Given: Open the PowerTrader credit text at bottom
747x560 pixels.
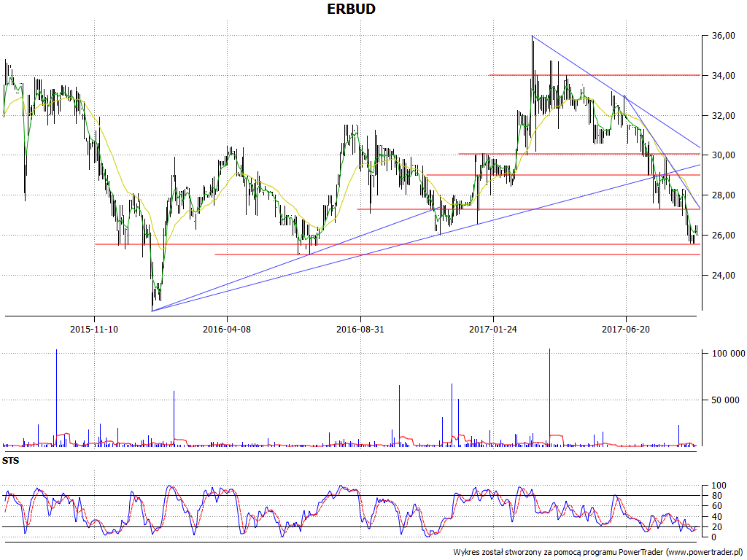Looking at the screenshot, I should point(598,553).
